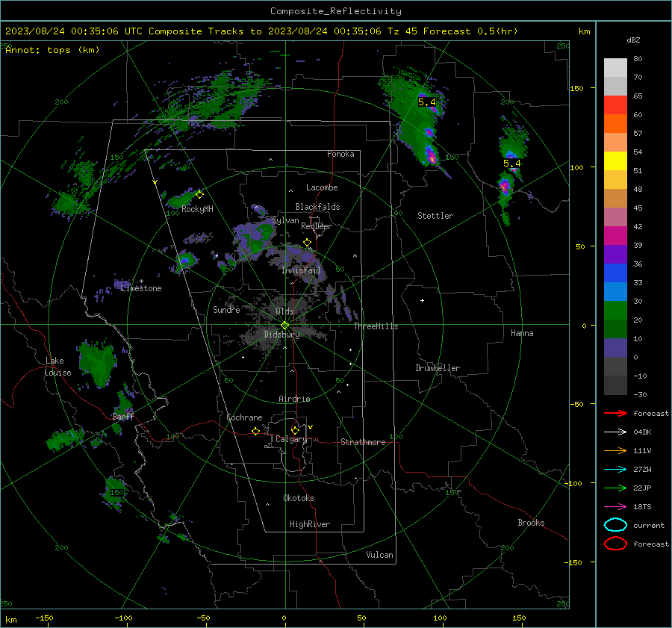Click the dBZ legend heading
672x628 pixels.
point(633,40)
